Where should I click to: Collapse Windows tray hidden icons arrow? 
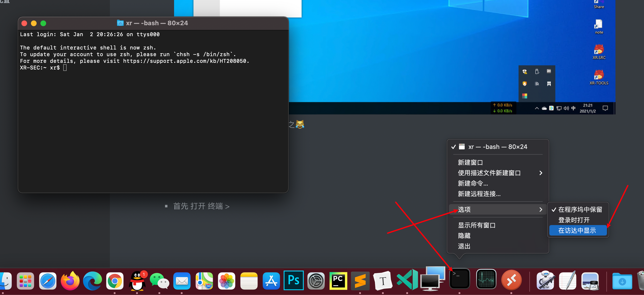[x=537, y=108]
